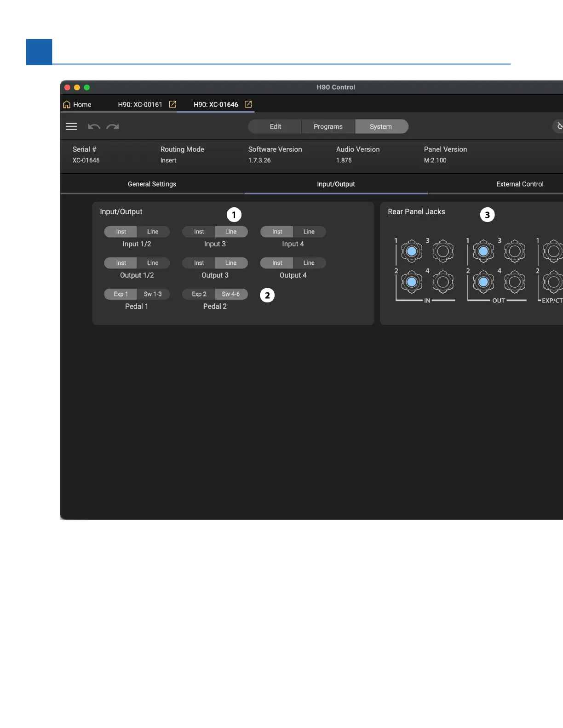Open the hamburger menu icon

72,126
